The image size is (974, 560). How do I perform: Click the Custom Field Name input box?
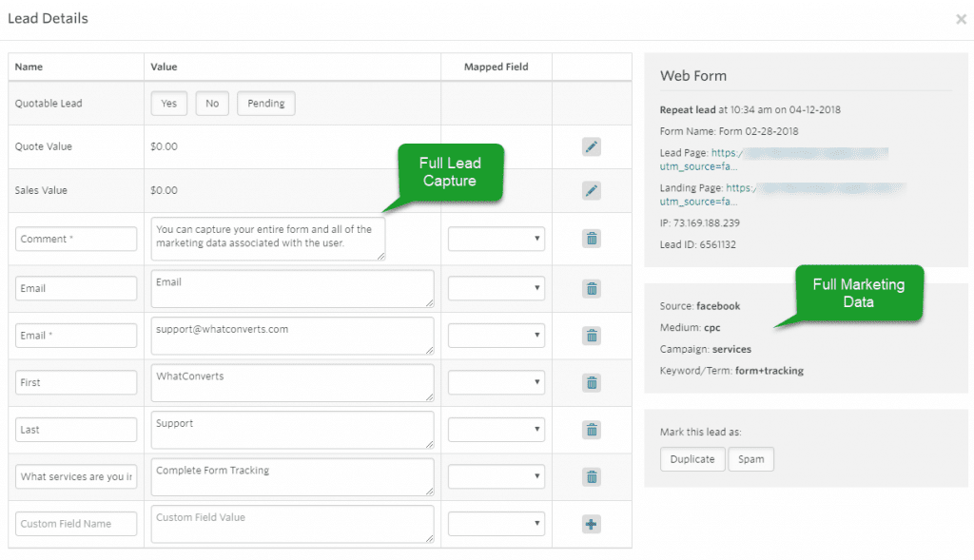click(75, 523)
